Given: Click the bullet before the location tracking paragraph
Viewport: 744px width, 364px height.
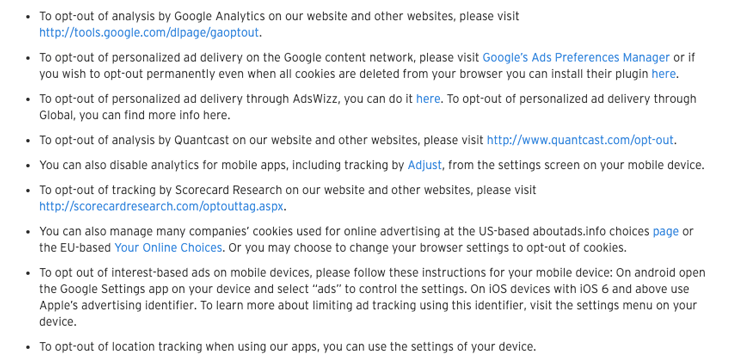Looking at the screenshot, I should point(28,347).
